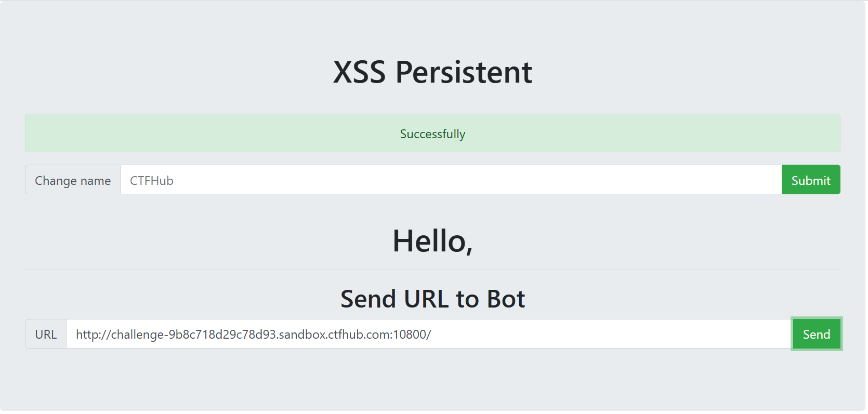
Task: Click the field containing ctfhub.com:10800
Action: (x=428, y=334)
